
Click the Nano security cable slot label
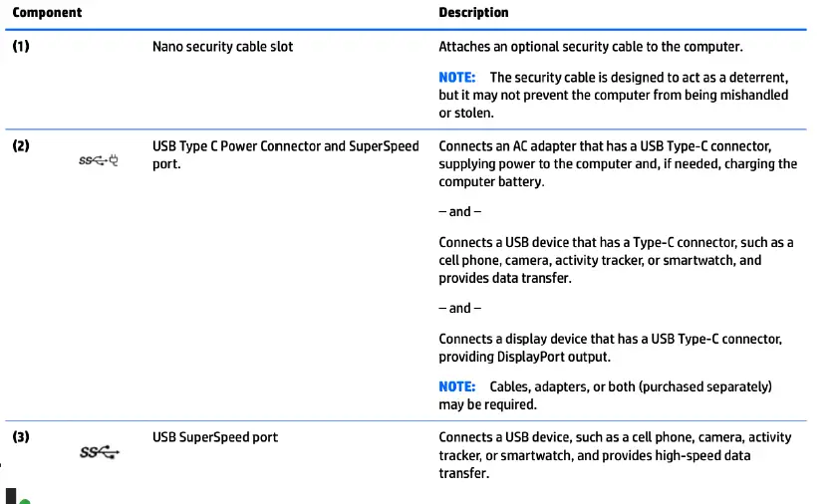[222, 47]
